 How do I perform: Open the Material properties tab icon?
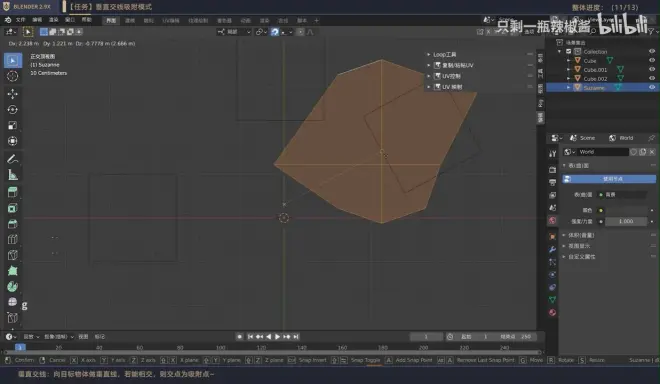552,312
